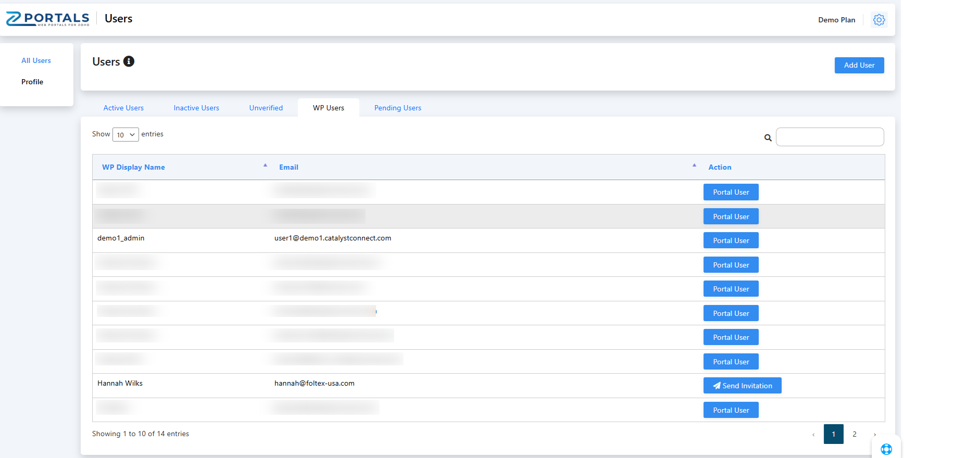Click the ZPortals logo

[48, 19]
